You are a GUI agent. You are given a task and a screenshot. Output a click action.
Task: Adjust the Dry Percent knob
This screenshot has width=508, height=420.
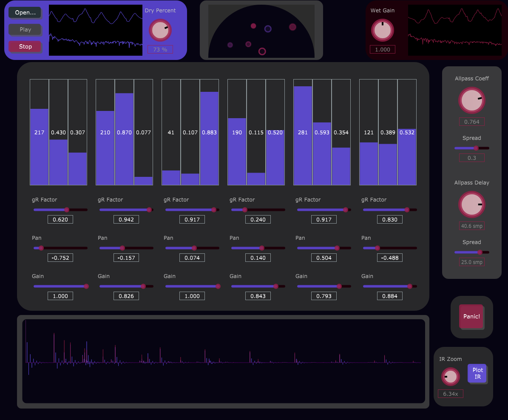tap(160, 30)
